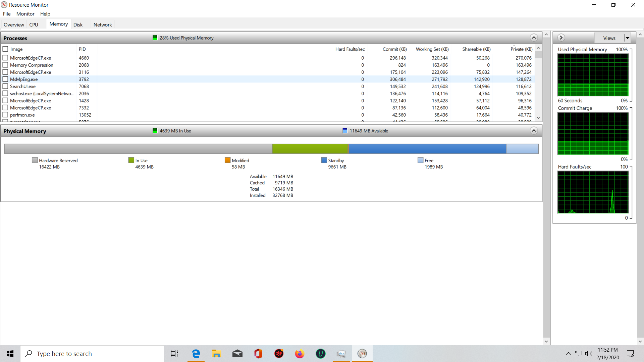Screen dimensions: 644x362
Task: Open Firefox from taskbar
Action: point(300,354)
